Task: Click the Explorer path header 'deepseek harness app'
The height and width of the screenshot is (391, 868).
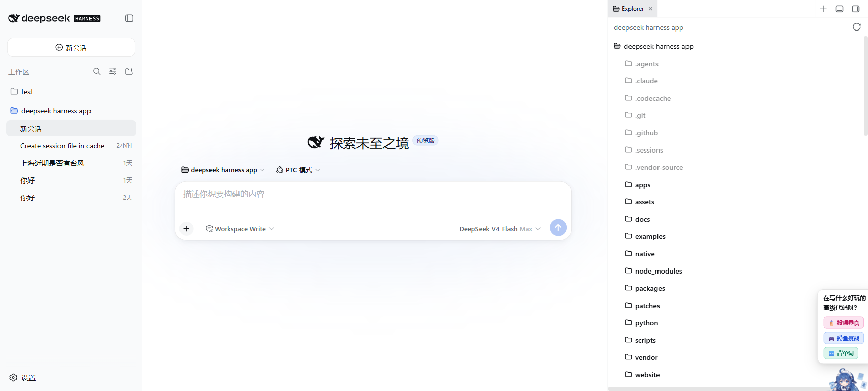Action: (648, 27)
